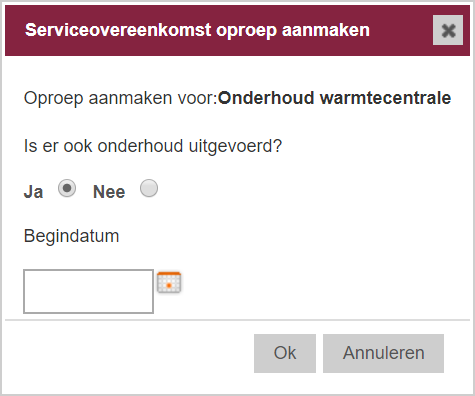
Task: Confirm with the Ok button
Action: (285, 353)
